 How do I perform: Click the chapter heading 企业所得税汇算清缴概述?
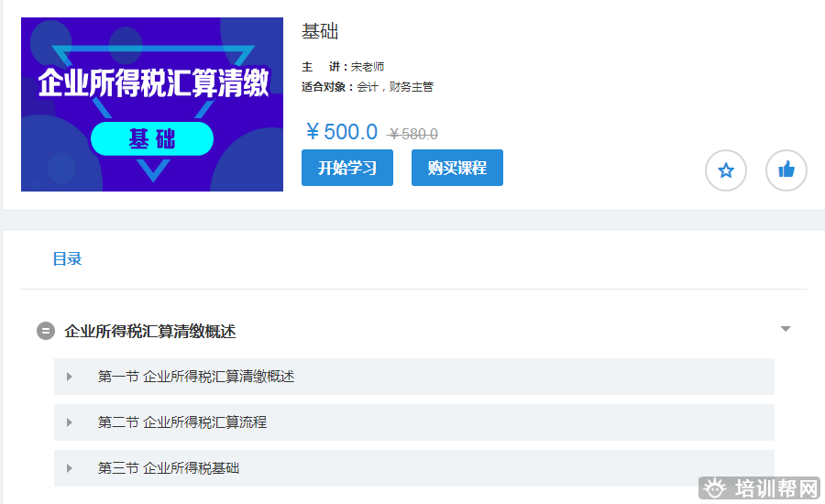[x=150, y=332]
